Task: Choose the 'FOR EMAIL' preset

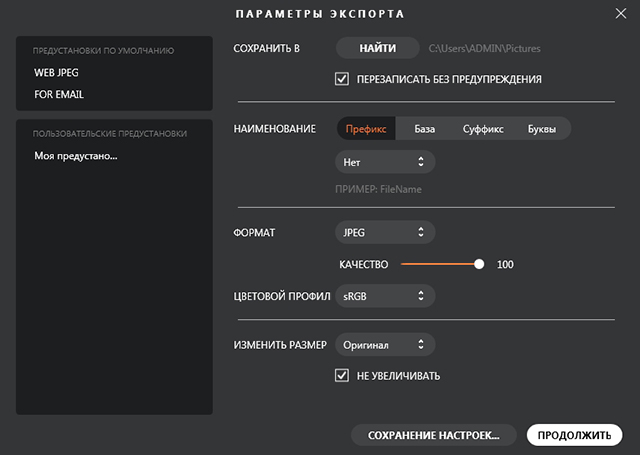Action: (58, 95)
